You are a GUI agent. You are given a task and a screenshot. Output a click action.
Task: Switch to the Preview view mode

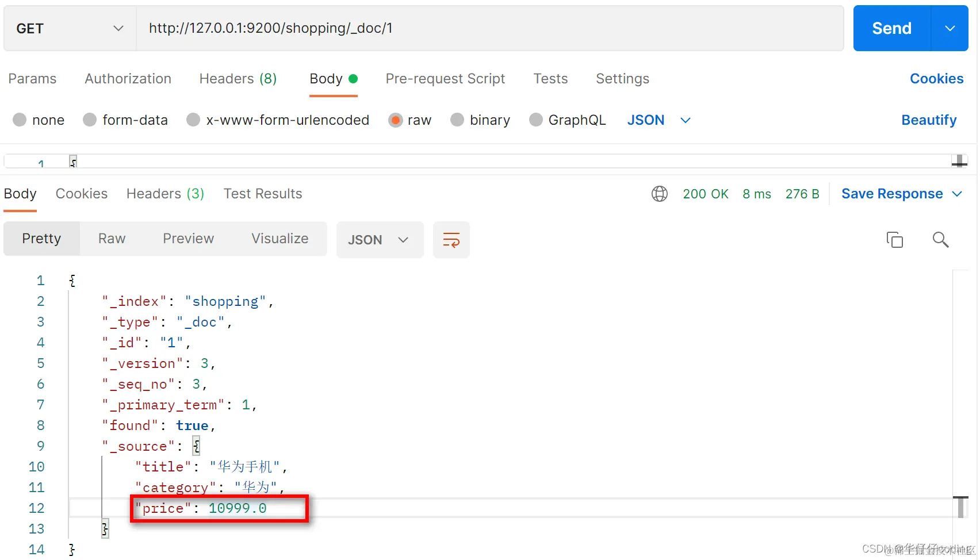click(x=188, y=239)
